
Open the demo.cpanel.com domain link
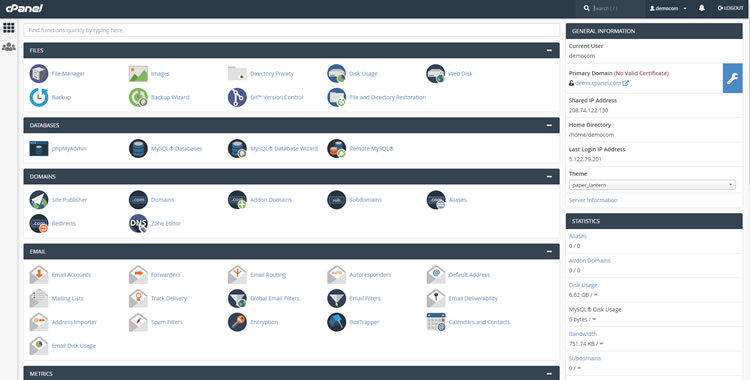click(598, 83)
